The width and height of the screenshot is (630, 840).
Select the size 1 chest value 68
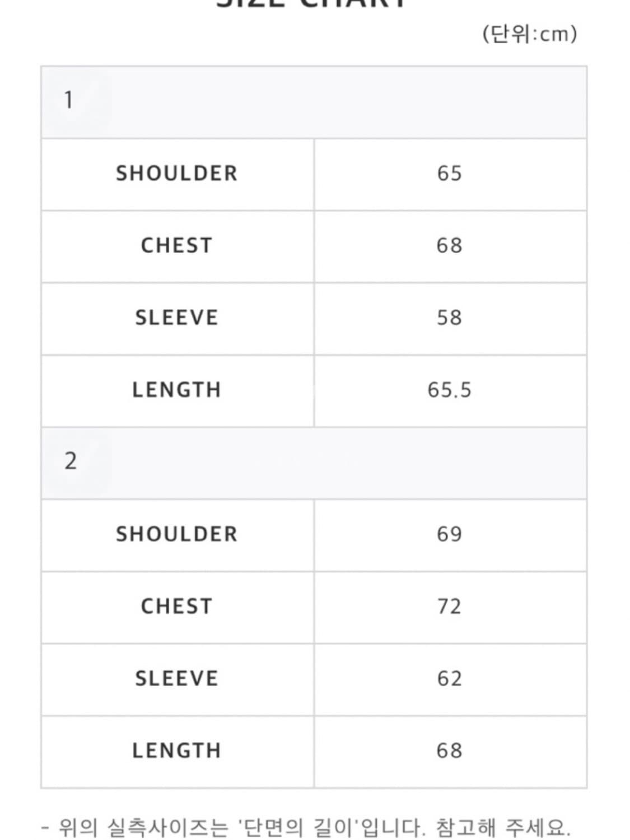(x=450, y=246)
